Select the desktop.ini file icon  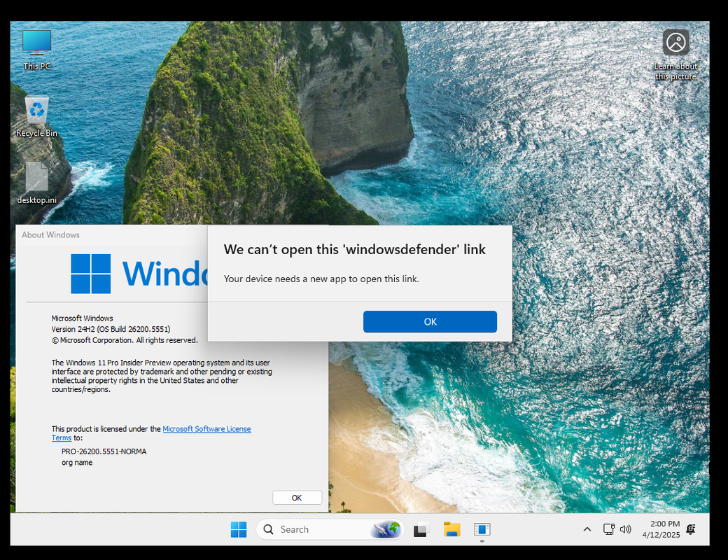click(x=36, y=183)
